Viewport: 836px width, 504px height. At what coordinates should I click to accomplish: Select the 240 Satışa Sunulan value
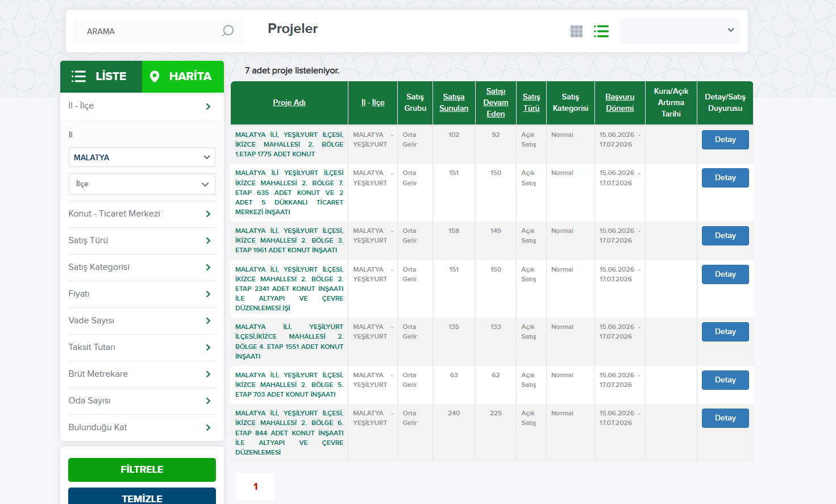(454, 414)
